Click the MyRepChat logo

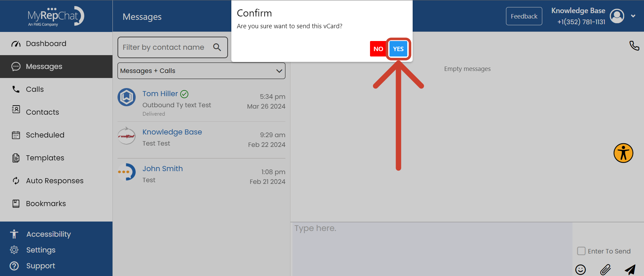pos(56,16)
